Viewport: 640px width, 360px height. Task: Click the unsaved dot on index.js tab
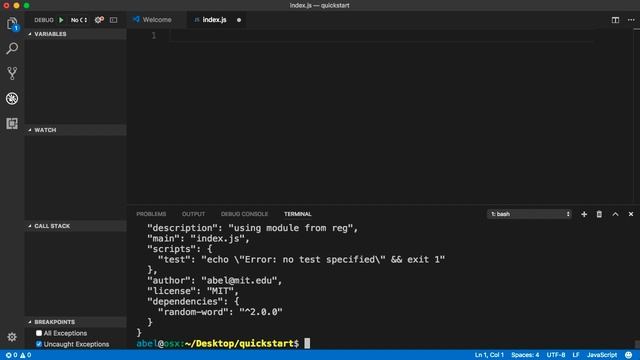pos(239,20)
